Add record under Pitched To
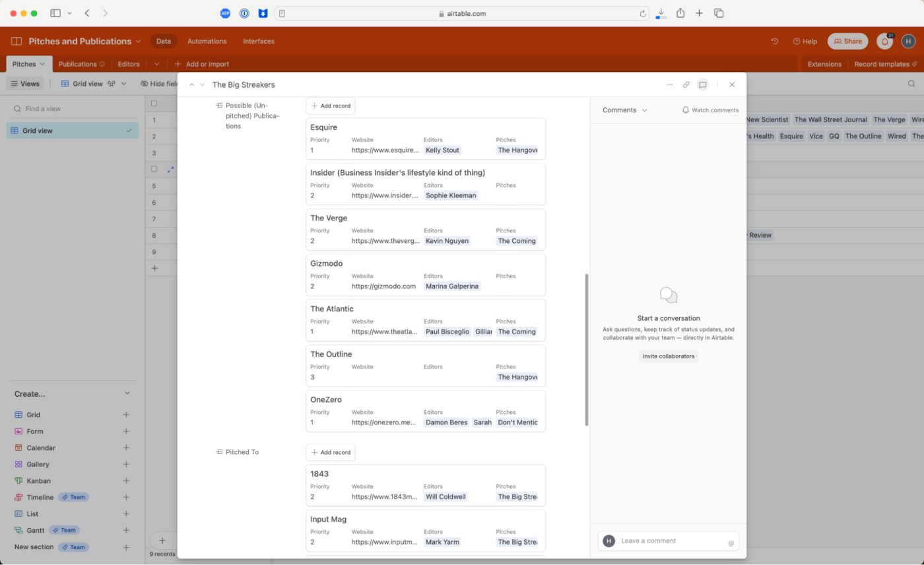This screenshot has width=924, height=565. coord(331,452)
